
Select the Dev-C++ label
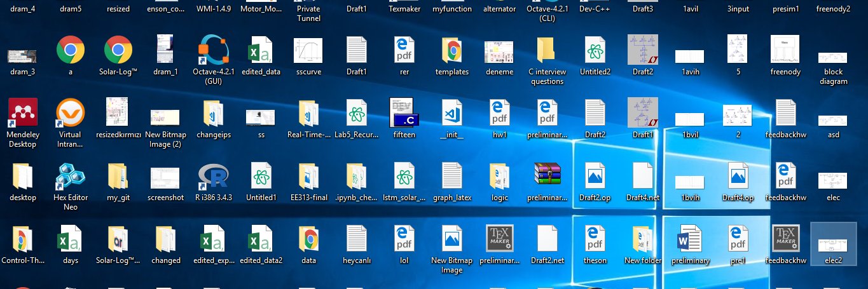[595, 10]
